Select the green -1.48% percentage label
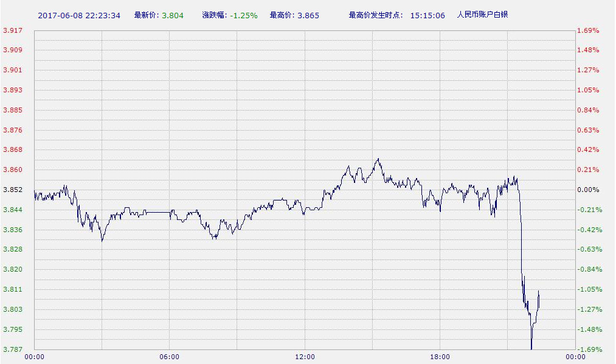The width and height of the screenshot is (616, 364). pos(590,329)
